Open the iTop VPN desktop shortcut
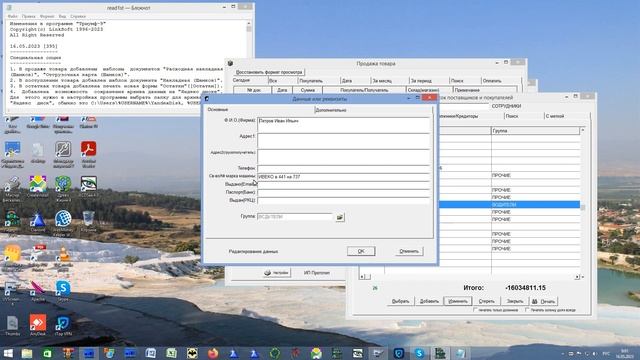The height and width of the screenshot is (360, 640). (63, 323)
